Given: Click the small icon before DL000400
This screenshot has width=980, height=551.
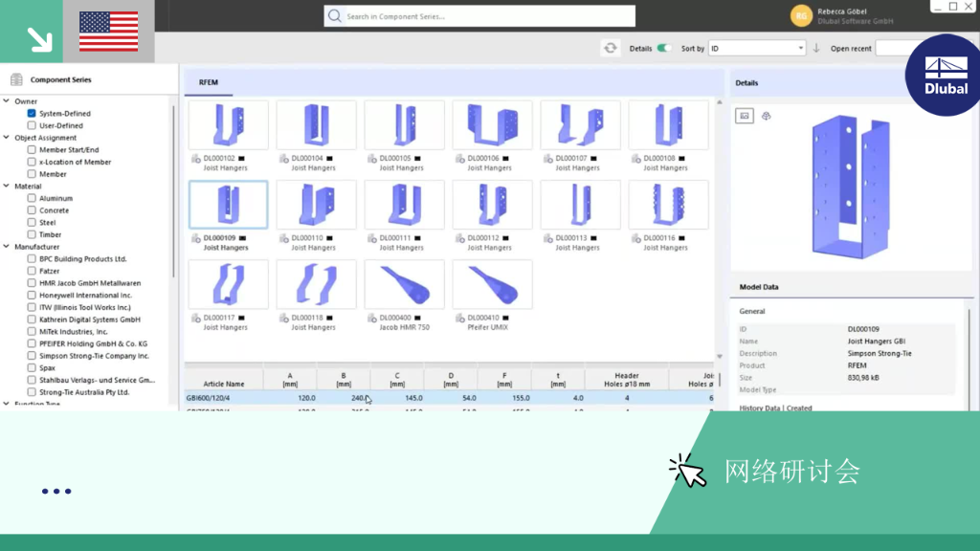Looking at the screenshot, I should 372,318.
